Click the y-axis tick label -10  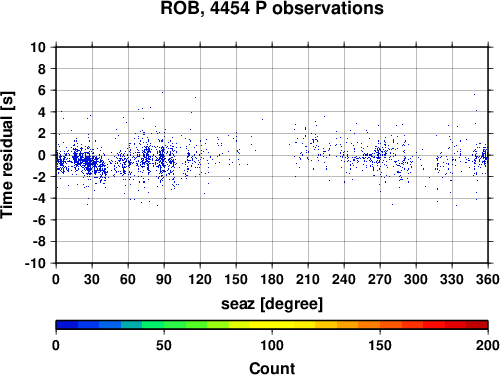pyautogui.click(x=36, y=263)
